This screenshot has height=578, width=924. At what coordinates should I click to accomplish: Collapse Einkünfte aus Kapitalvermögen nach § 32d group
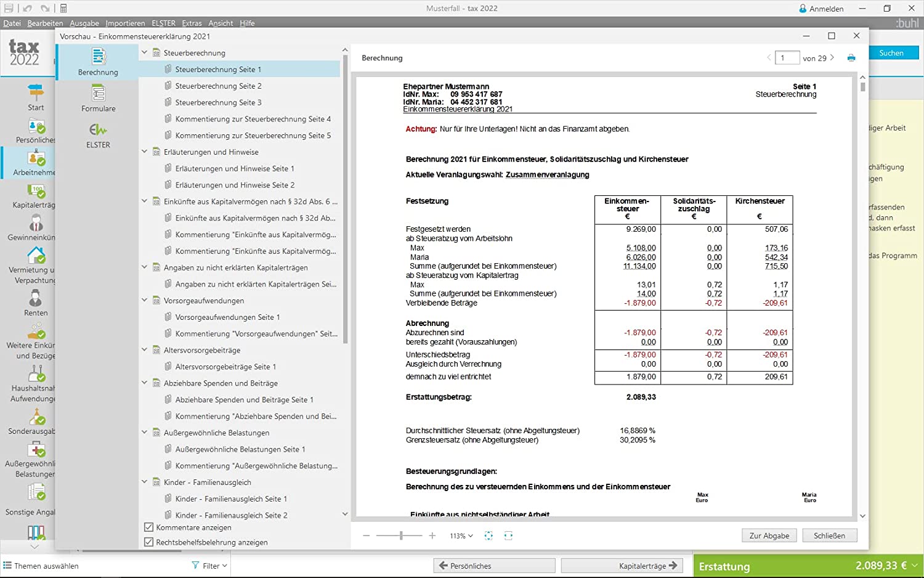click(144, 201)
